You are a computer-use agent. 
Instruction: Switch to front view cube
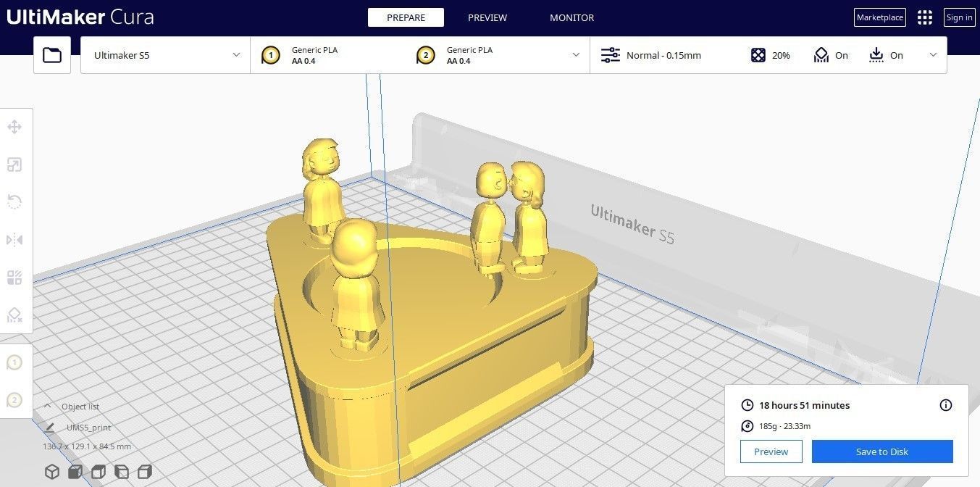click(x=75, y=472)
